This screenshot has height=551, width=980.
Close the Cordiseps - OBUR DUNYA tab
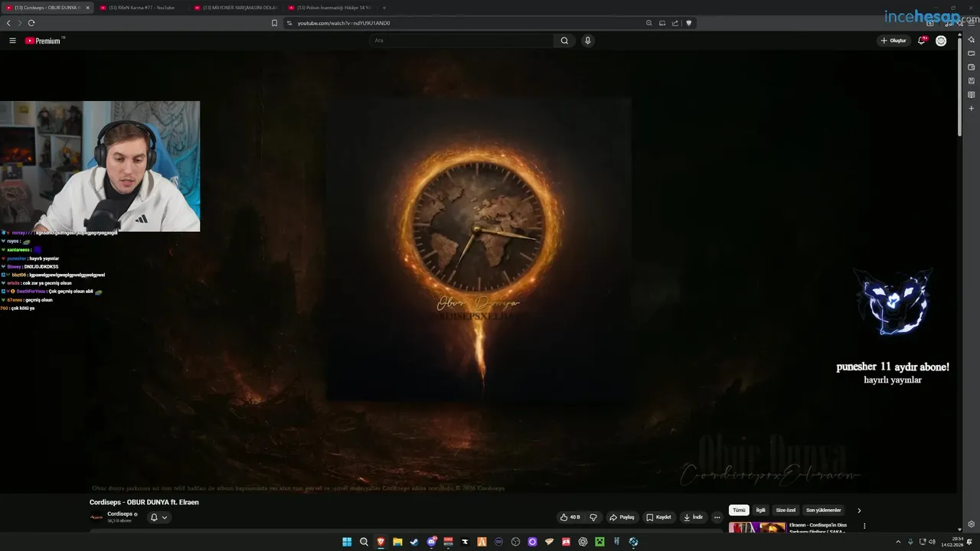[x=87, y=8]
